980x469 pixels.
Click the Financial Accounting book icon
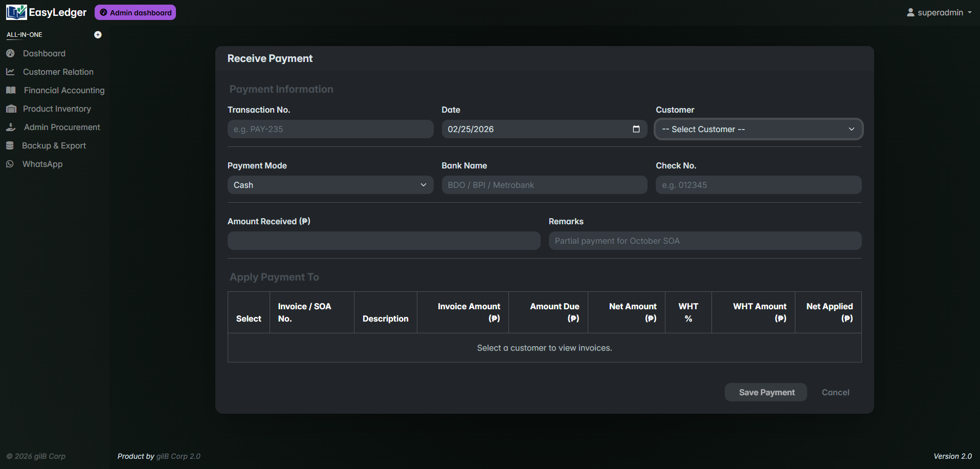11,90
